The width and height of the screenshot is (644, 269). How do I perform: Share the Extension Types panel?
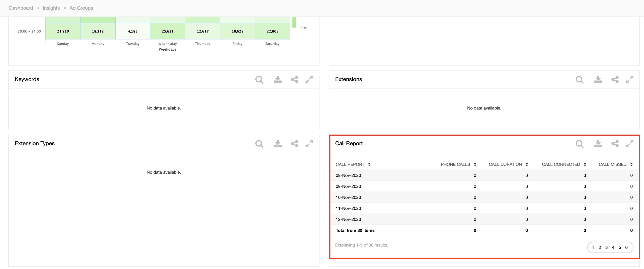294,144
